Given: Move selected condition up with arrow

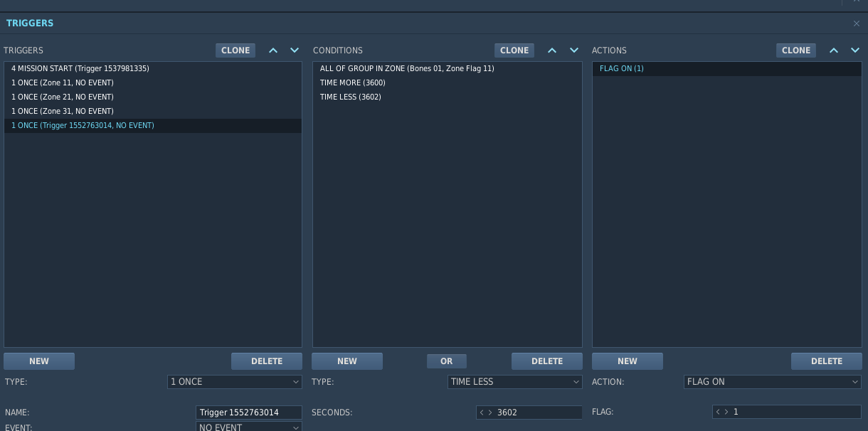Looking at the screenshot, I should (552, 50).
